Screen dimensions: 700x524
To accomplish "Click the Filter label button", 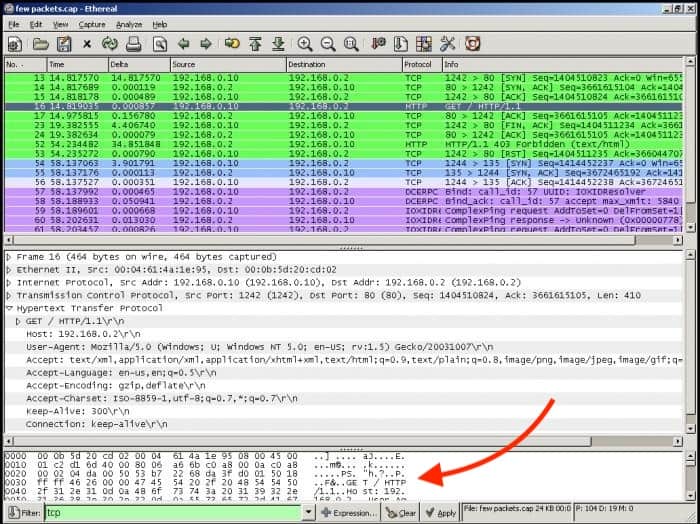I will pos(24,513).
